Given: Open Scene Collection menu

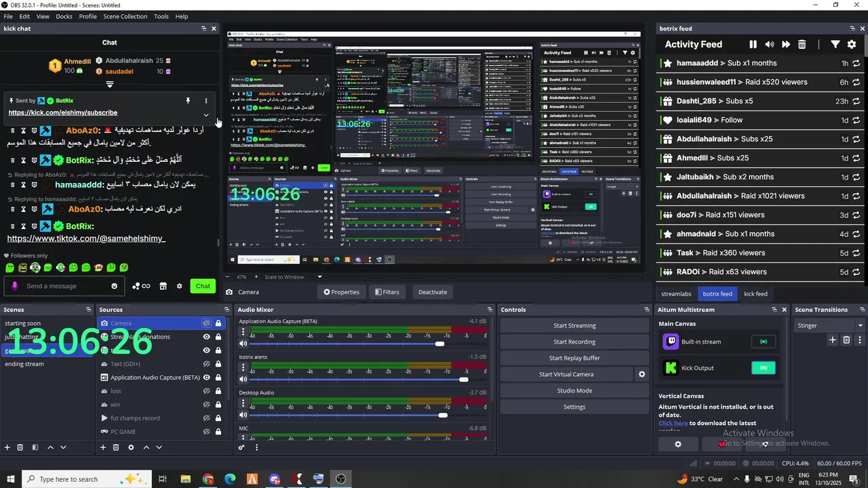Looking at the screenshot, I should (125, 16).
